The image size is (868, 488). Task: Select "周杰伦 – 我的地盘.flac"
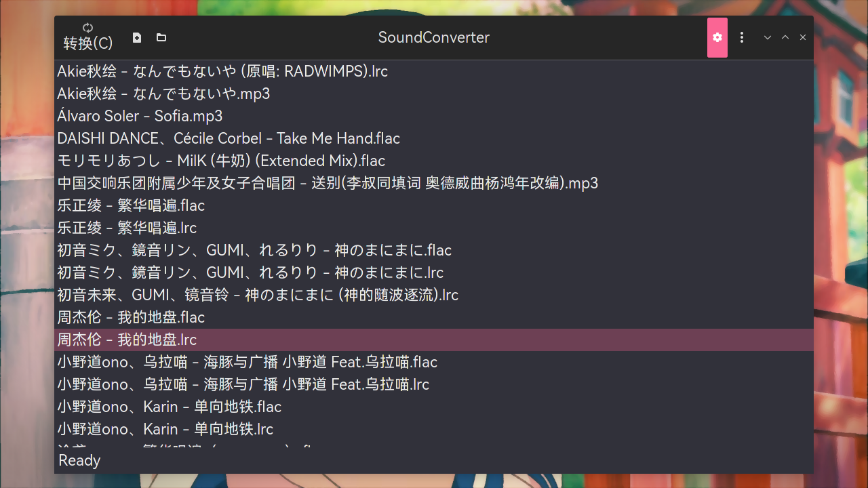tap(131, 317)
